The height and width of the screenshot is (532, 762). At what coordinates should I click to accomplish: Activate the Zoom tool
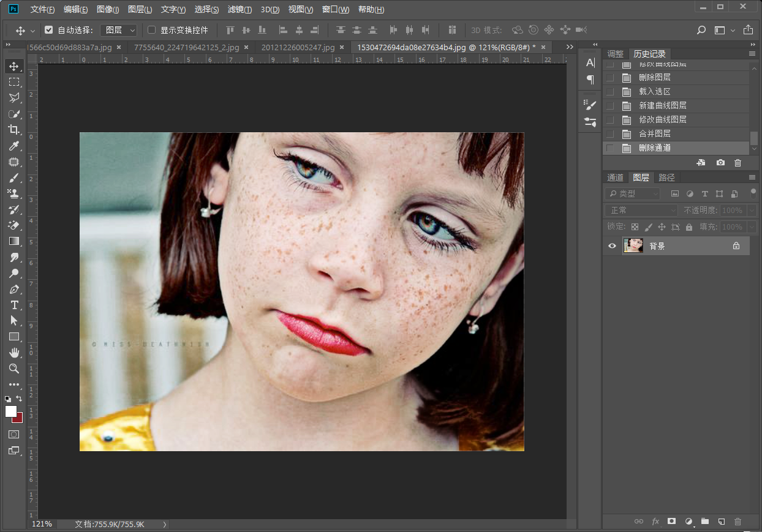point(13,369)
